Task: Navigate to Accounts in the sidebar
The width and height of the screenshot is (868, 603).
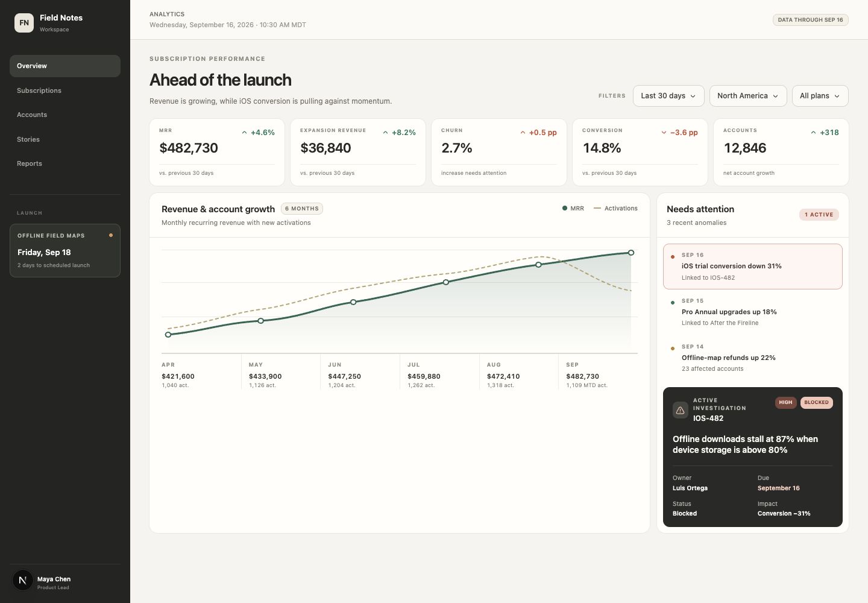Action: pyautogui.click(x=65, y=115)
